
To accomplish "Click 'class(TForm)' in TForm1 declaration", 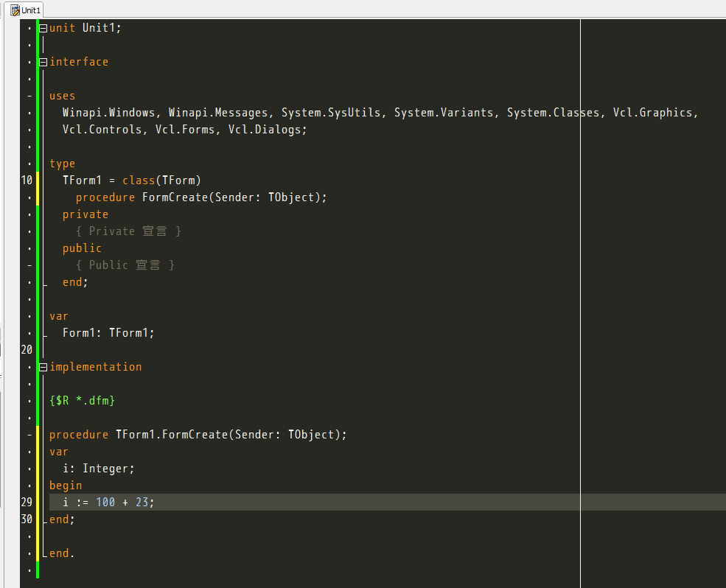I will tap(161, 181).
